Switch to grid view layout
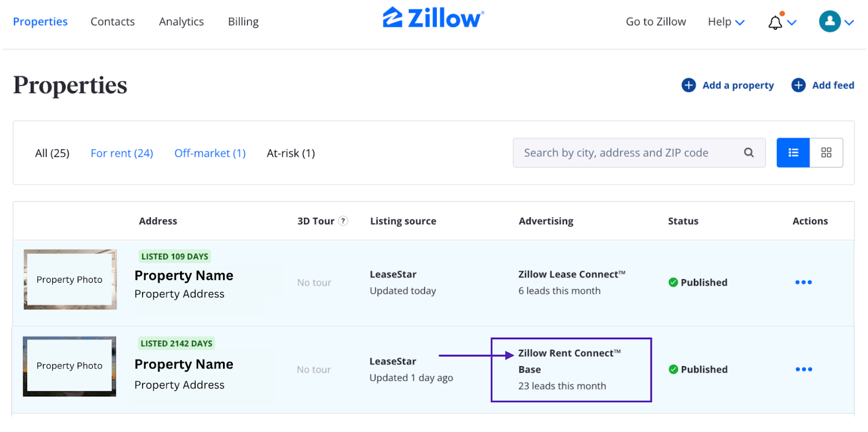The image size is (868, 432). 826,153
